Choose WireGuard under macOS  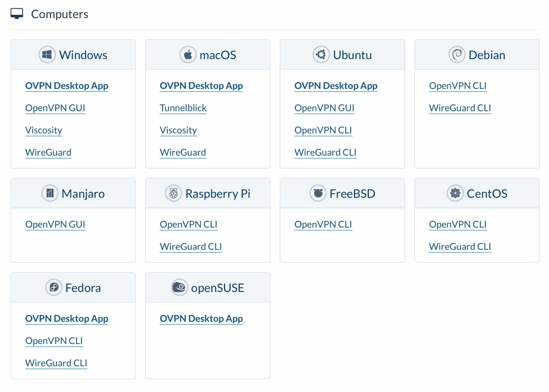tap(183, 152)
